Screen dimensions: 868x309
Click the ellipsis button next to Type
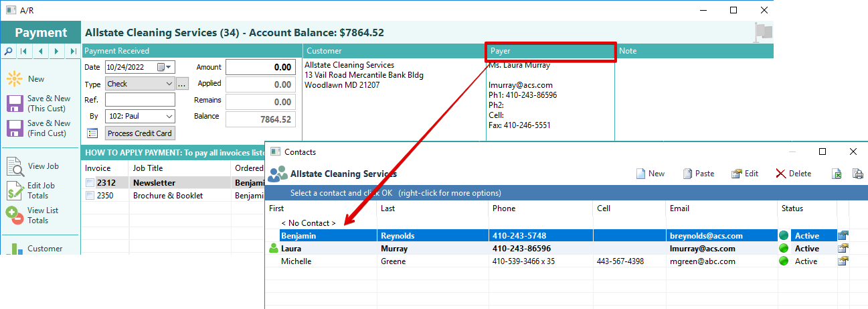coord(182,84)
